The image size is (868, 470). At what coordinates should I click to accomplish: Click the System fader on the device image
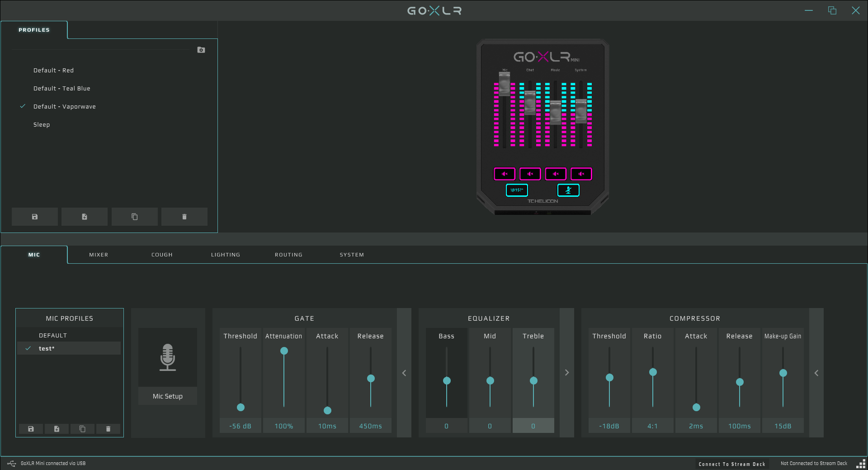(x=581, y=111)
